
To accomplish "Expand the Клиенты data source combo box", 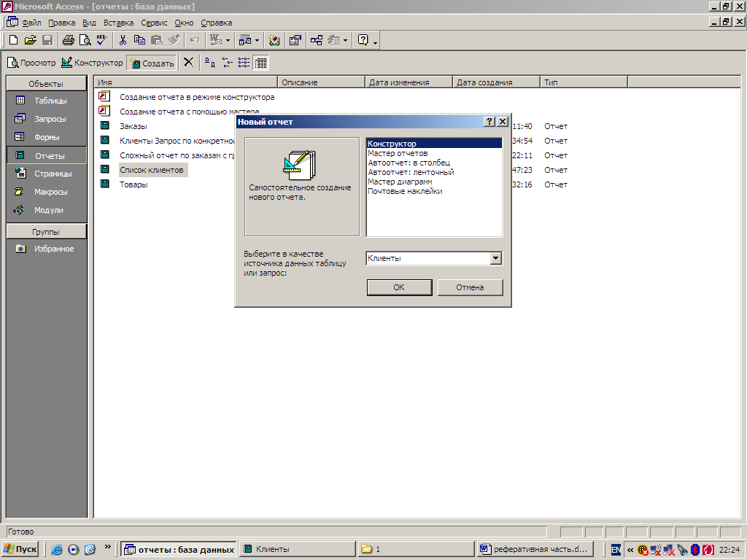I will pos(495,258).
